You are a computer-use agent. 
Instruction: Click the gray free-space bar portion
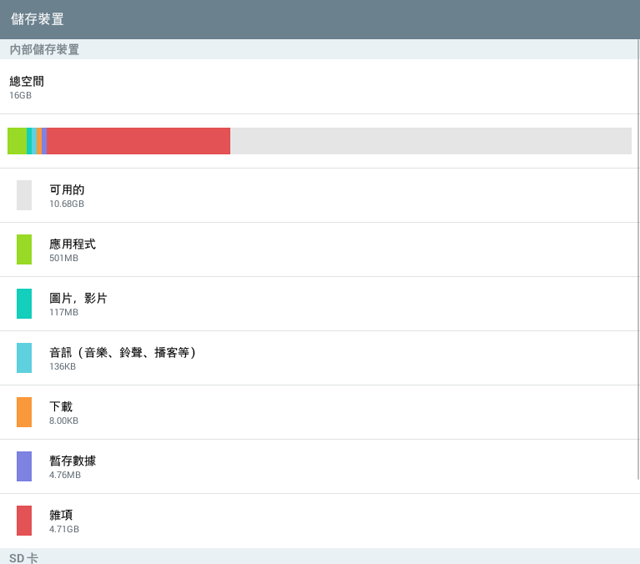point(431,141)
